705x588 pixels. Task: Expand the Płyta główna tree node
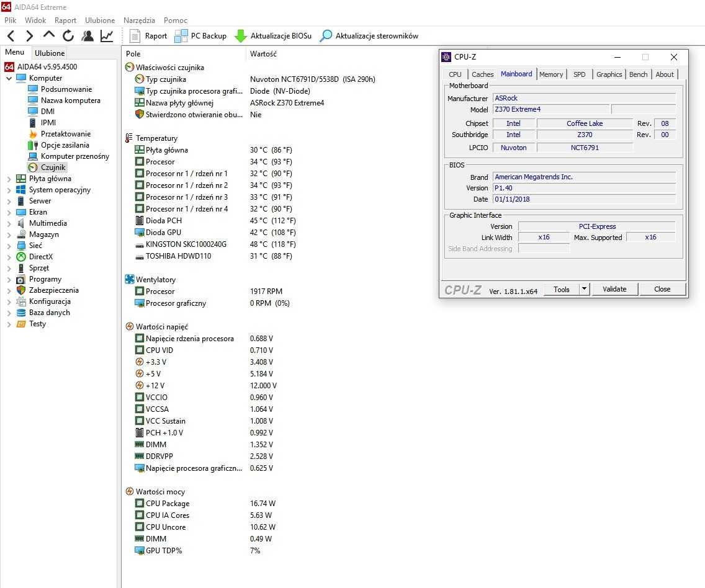[x=9, y=179]
